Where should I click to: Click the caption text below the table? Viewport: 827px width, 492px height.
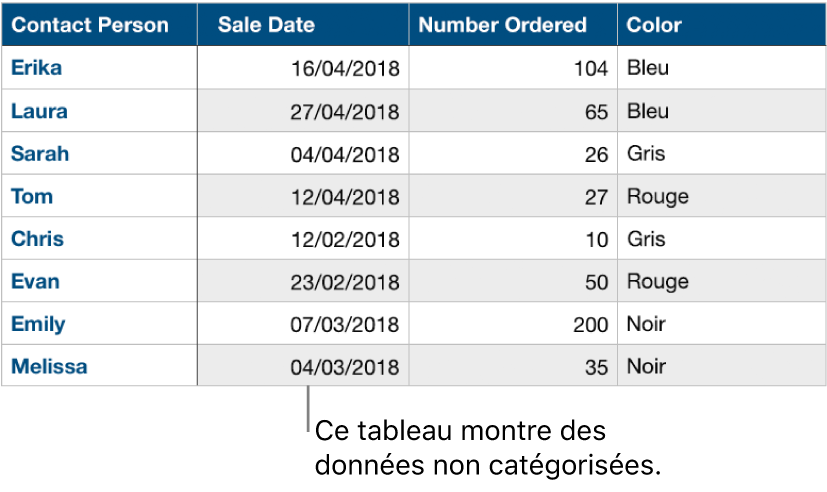tap(489, 448)
